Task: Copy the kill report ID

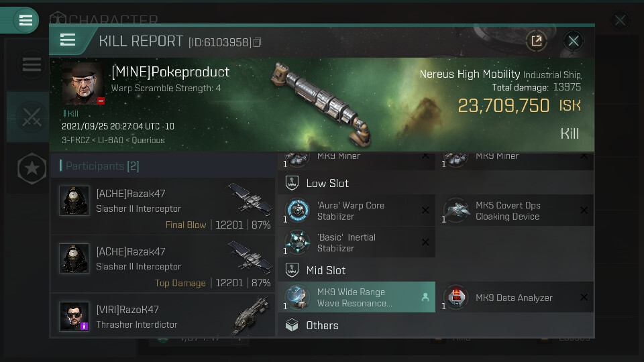Action: click(x=258, y=43)
